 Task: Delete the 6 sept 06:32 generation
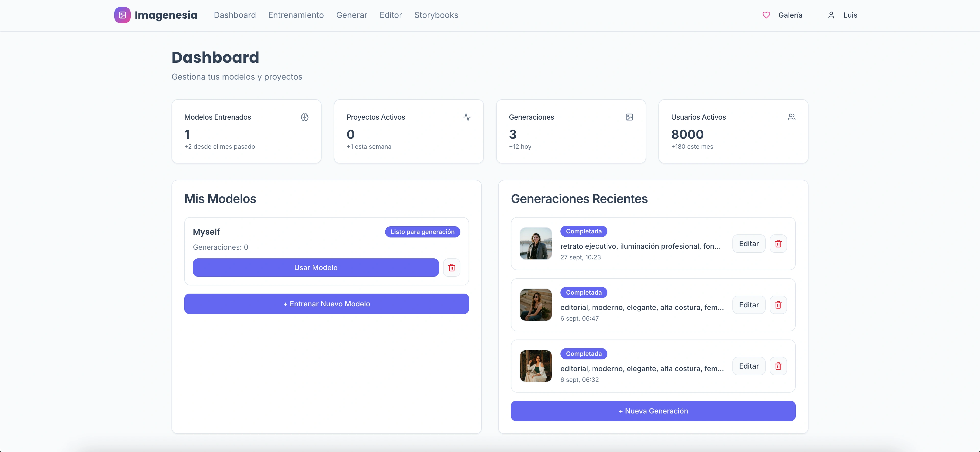click(x=778, y=366)
